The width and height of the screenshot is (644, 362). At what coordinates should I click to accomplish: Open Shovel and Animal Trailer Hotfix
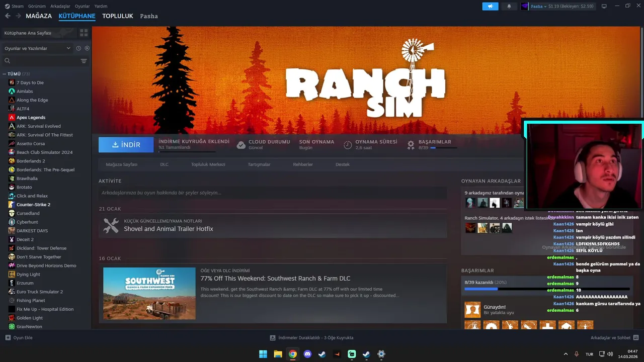(169, 229)
